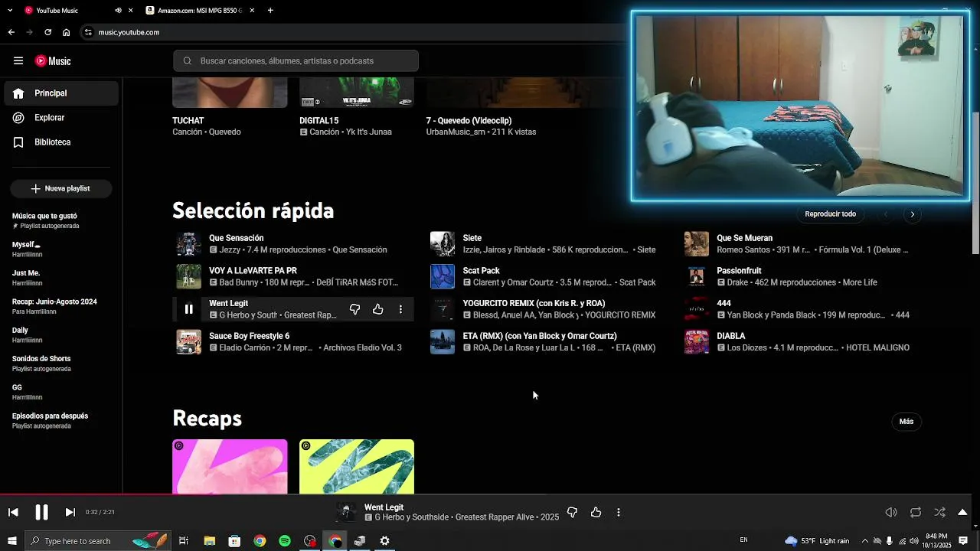
Task: Open Recap: Junio-Agosto 2024 playlist
Action: [61, 306]
